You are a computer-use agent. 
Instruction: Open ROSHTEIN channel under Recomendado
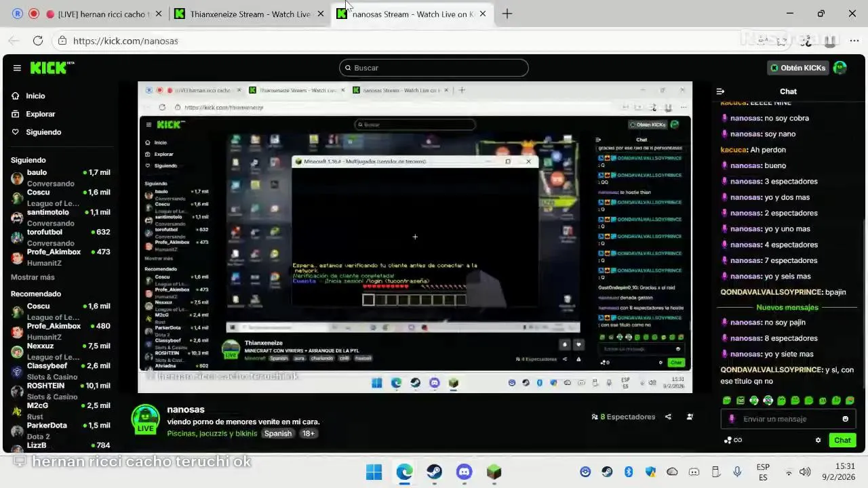click(x=60, y=390)
